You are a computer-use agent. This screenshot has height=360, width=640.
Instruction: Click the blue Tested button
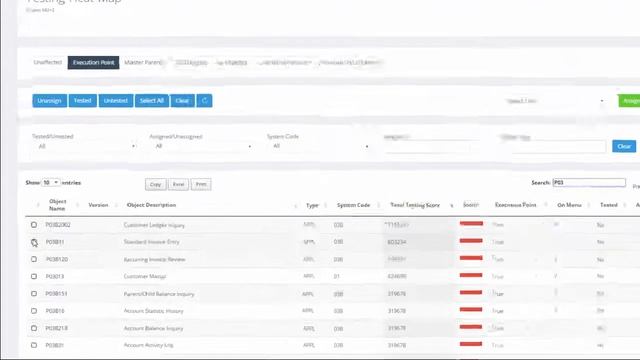click(82, 100)
